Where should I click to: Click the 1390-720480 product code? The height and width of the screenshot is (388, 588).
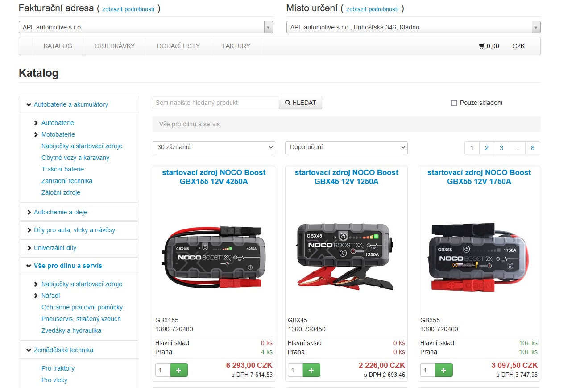click(x=174, y=329)
